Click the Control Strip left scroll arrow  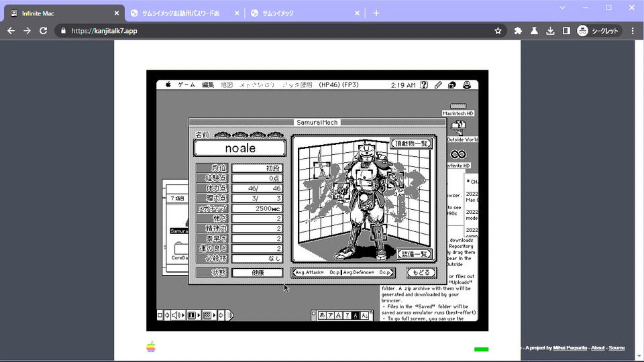(167, 315)
